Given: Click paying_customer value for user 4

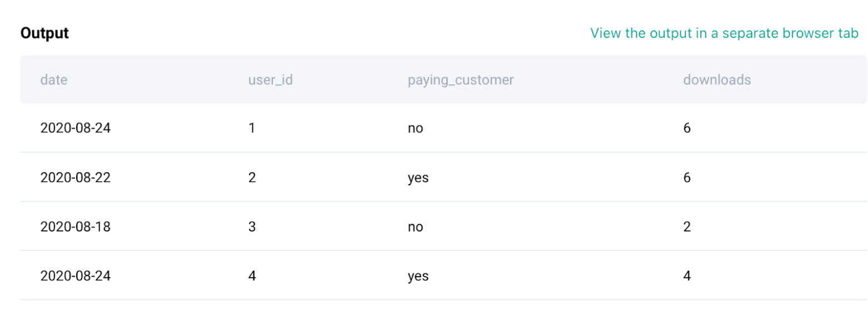Looking at the screenshot, I should pos(418,276).
